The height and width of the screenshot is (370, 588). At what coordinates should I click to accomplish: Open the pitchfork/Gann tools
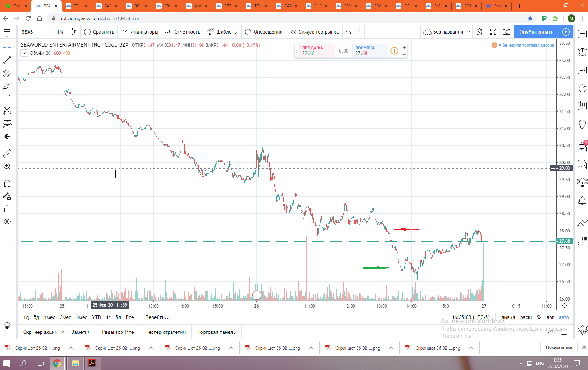tap(7, 73)
